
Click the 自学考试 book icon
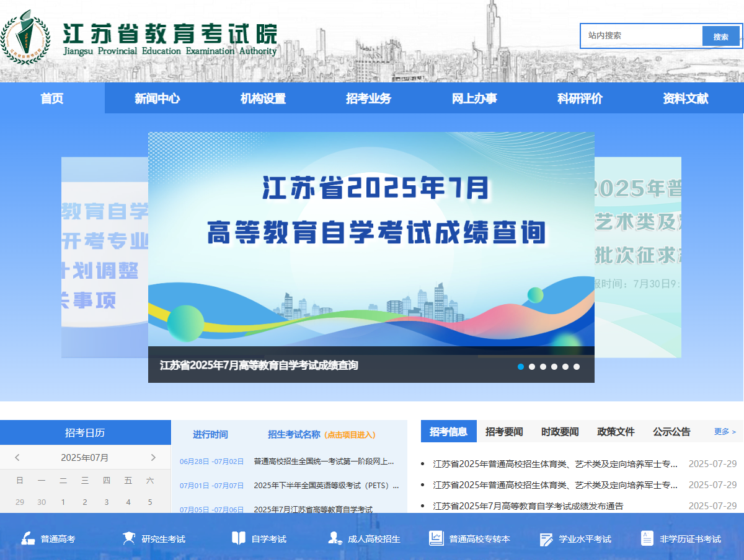coord(239,538)
